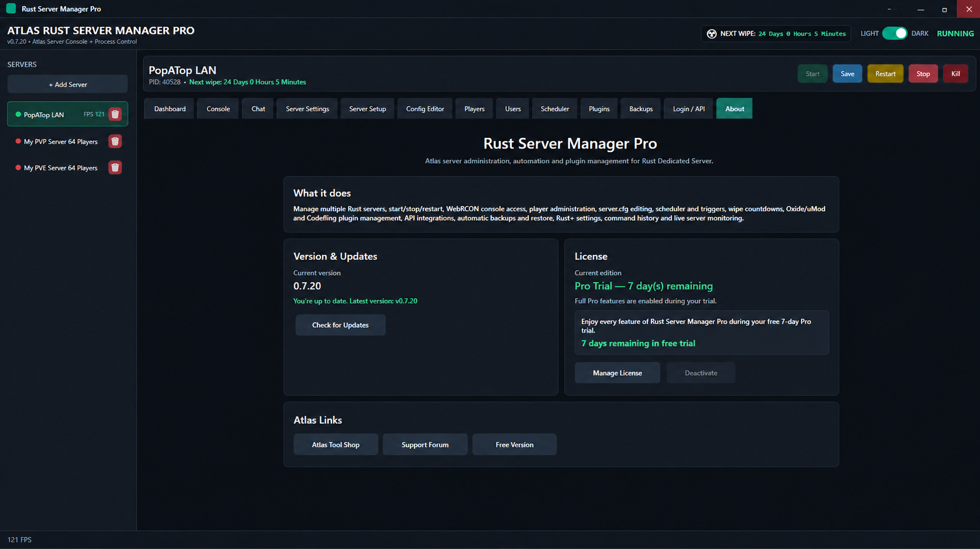Delete the PopATop LAN server with trash icon

click(x=115, y=115)
